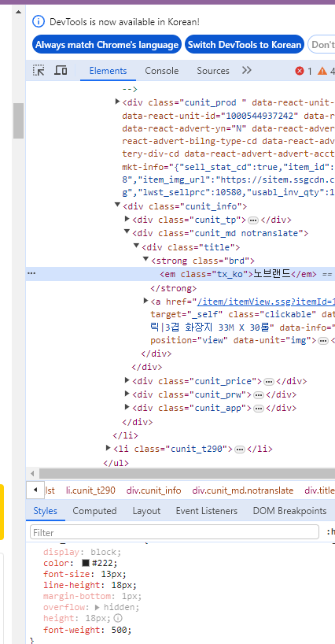The width and height of the screenshot is (335, 644).
Task: Click ellipsis button in cunit_prw div
Action: 258,395
